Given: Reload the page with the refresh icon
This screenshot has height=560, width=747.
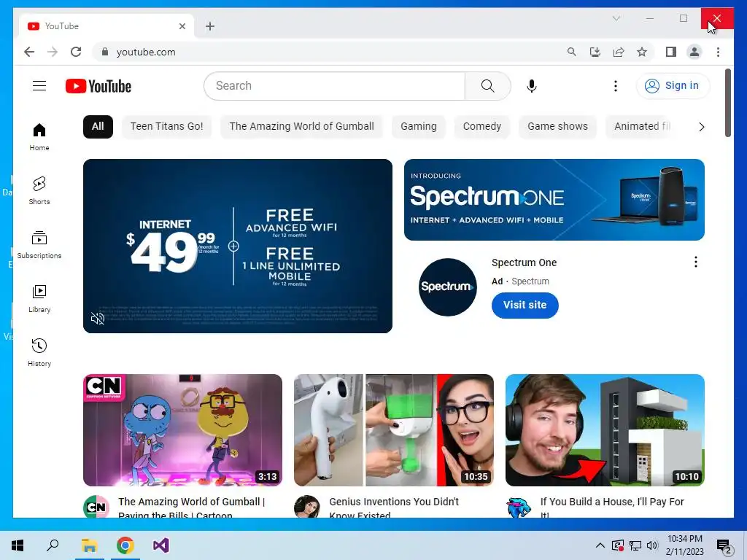Looking at the screenshot, I should coord(76,52).
